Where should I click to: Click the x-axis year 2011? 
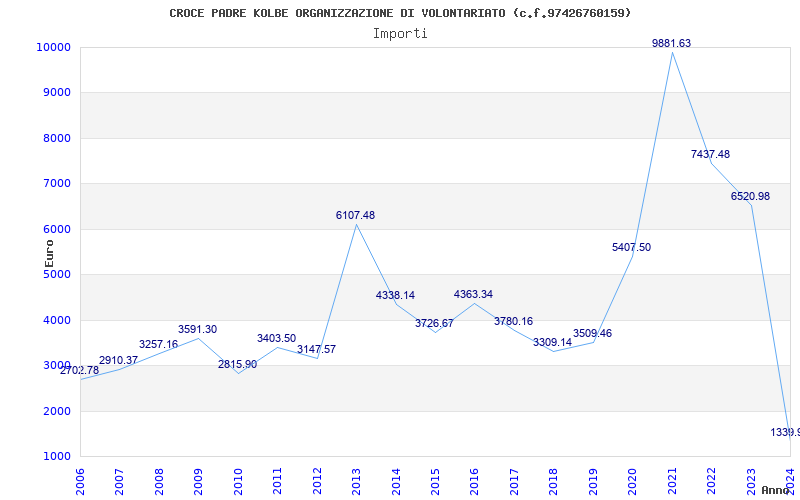278,482
